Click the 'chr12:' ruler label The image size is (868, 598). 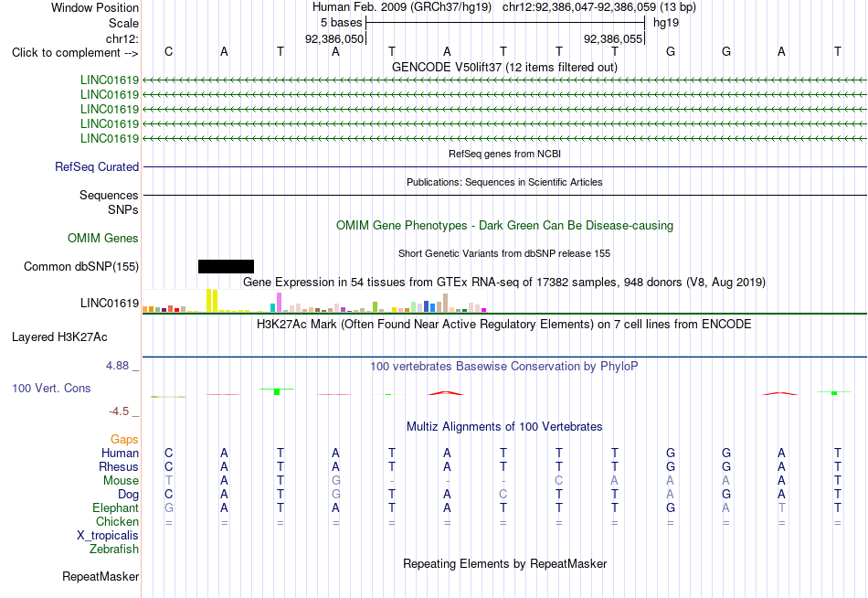coord(122,38)
